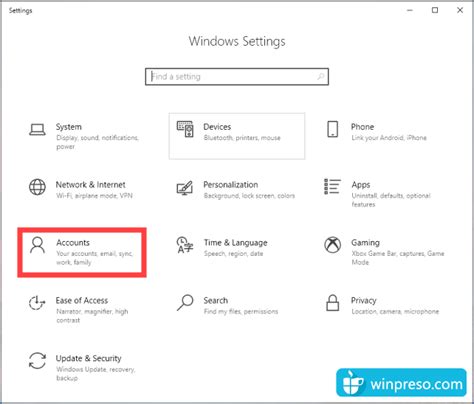Click the Personalization paintbrush icon
This screenshot has height=404, width=474.
185,188
